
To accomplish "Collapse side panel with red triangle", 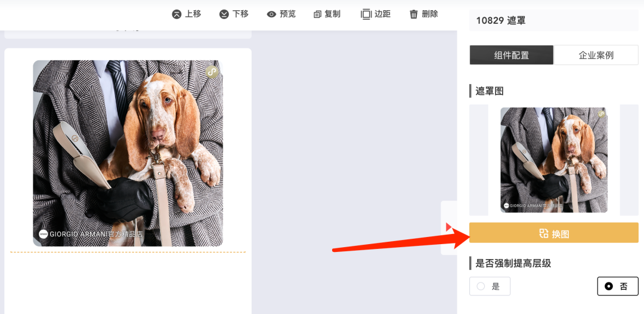I will (449, 227).
